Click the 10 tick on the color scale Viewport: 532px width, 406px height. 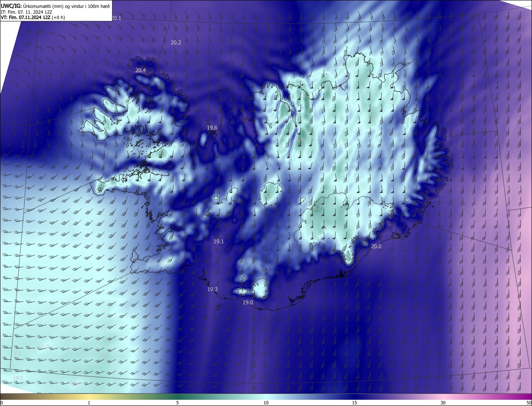(x=266, y=403)
